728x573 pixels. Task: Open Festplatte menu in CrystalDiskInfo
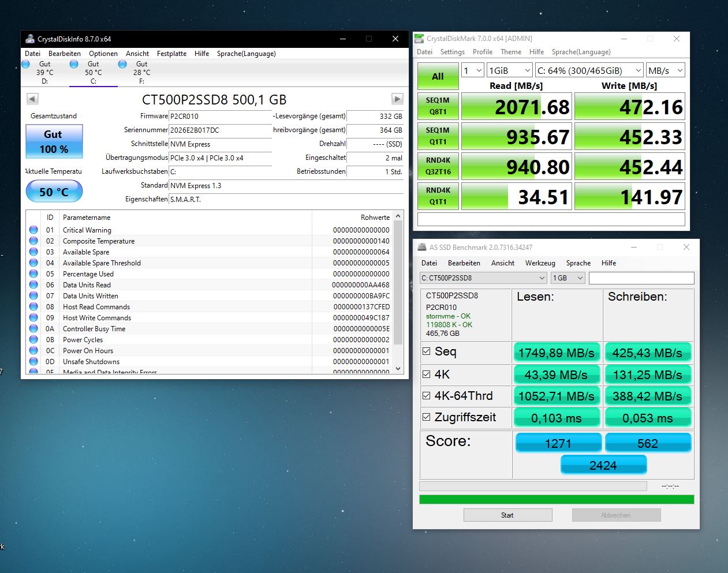pos(171,54)
